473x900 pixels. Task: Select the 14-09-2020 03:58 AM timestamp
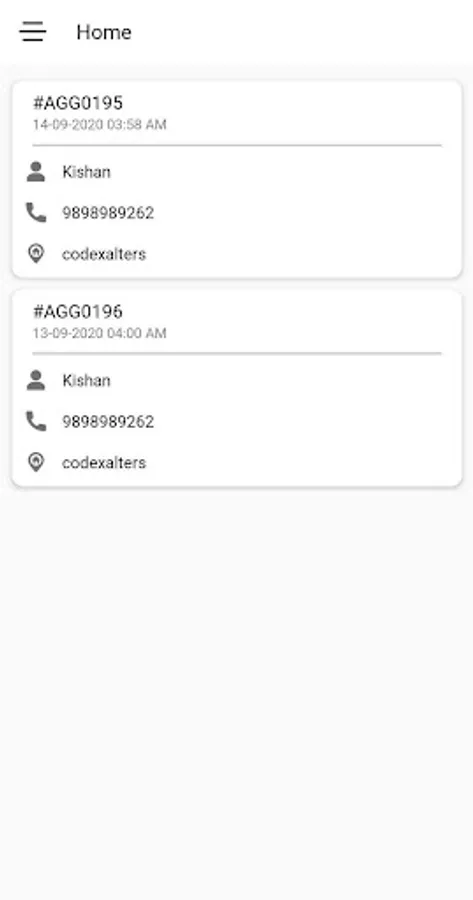click(99, 125)
